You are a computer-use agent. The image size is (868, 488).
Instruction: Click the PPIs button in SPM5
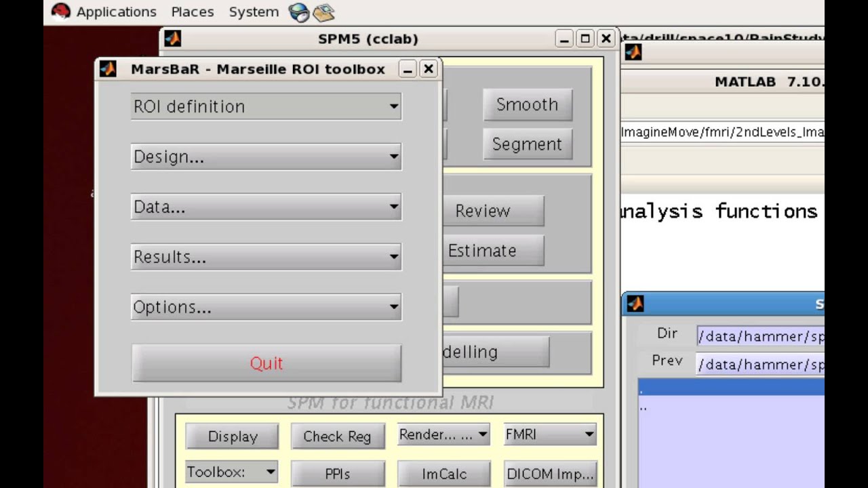[x=337, y=474]
